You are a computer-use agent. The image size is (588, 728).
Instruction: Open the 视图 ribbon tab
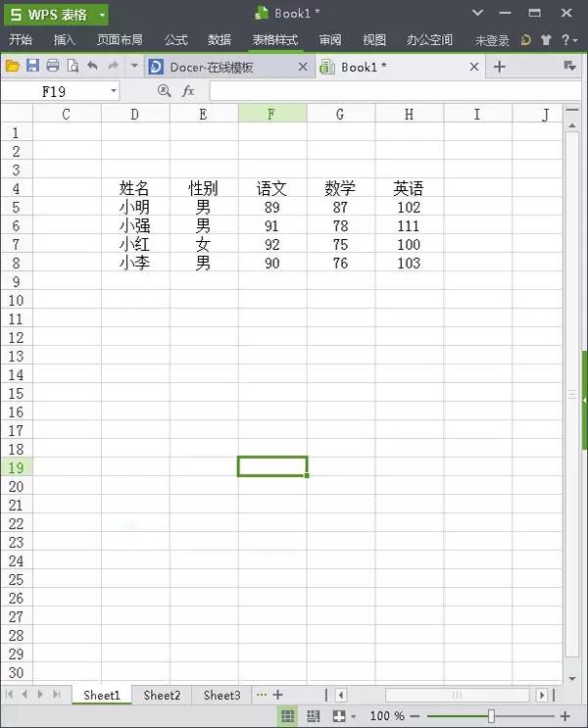pos(374,40)
